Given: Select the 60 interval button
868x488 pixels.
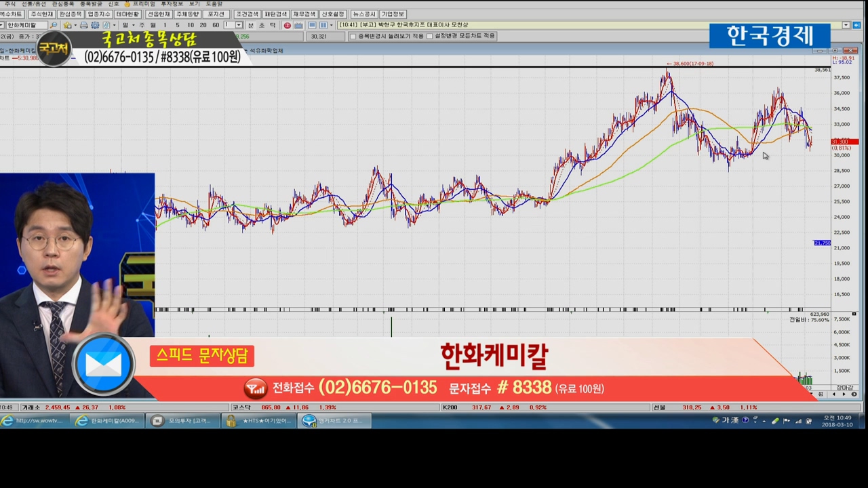Looking at the screenshot, I should [x=216, y=25].
